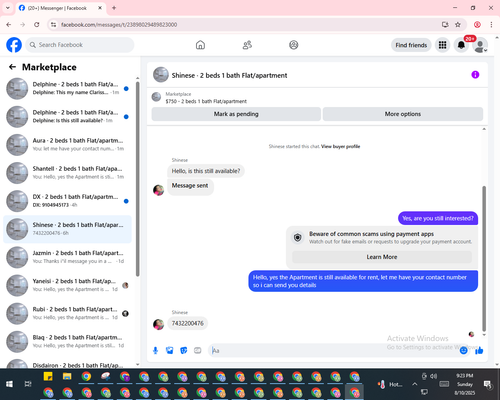Viewport: 500px width, 400px height.
Task: Click Shinese's avatar next to the phone number
Action: [x=158, y=324]
